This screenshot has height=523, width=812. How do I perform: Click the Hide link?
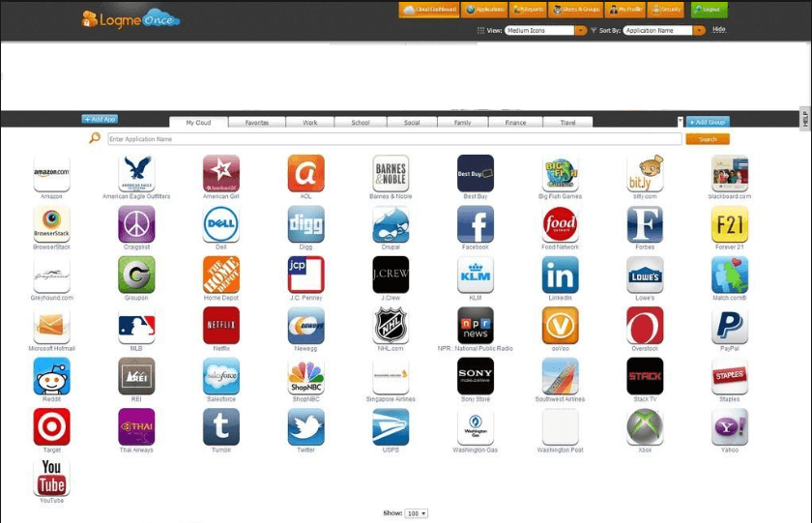(x=719, y=30)
